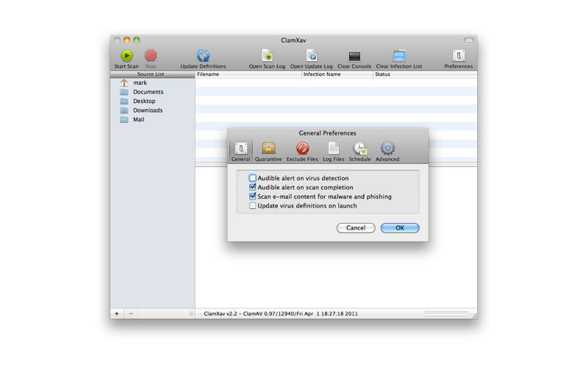
Task: Click the ClamXav version status text
Action: click(x=281, y=314)
